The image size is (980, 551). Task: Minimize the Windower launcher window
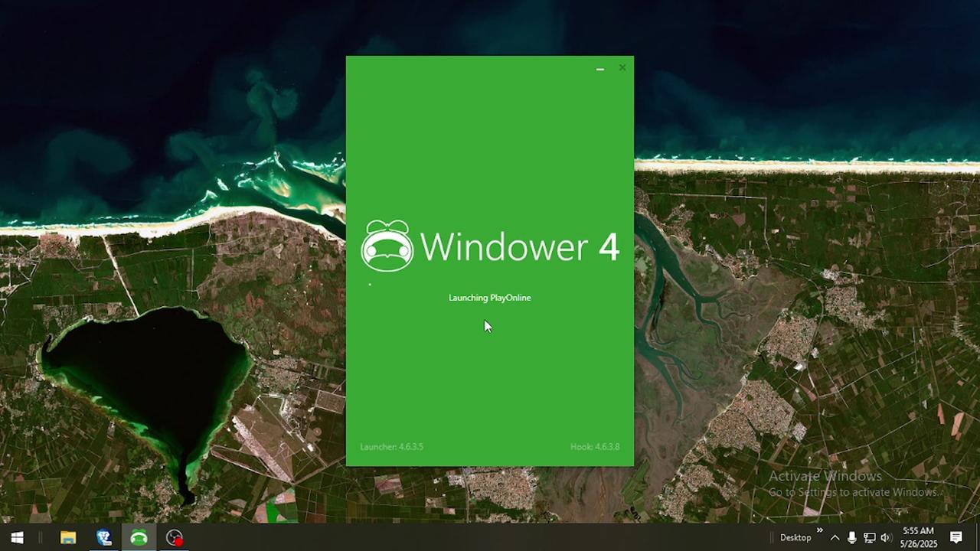pyautogui.click(x=600, y=68)
